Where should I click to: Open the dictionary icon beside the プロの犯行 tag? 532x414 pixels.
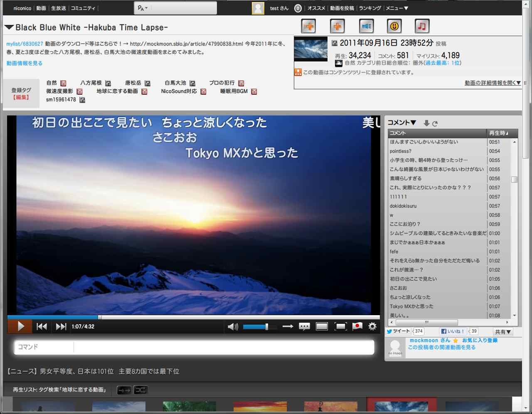pyautogui.click(x=241, y=83)
